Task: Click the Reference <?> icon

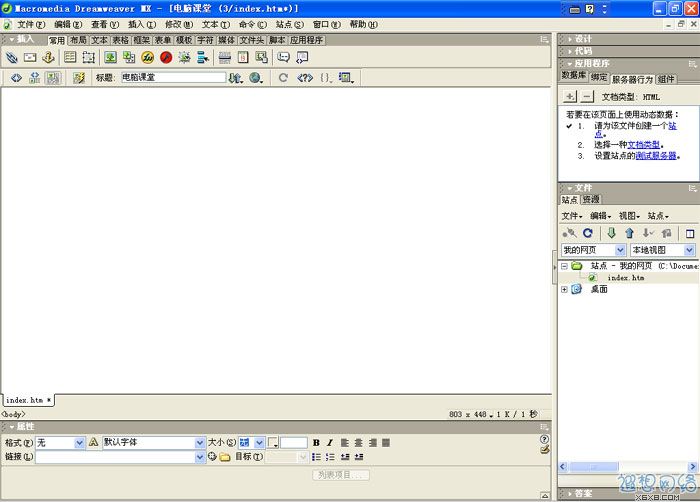Action: (x=305, y=78)
